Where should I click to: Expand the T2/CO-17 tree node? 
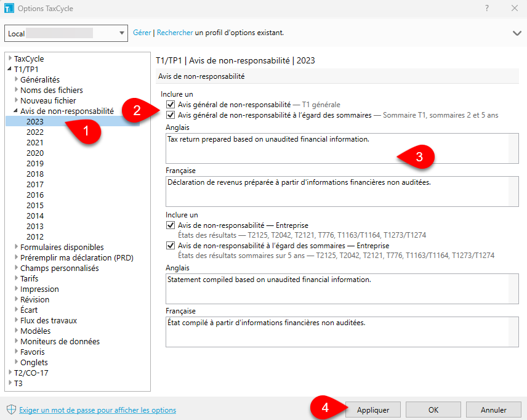(x=10, y=373)
